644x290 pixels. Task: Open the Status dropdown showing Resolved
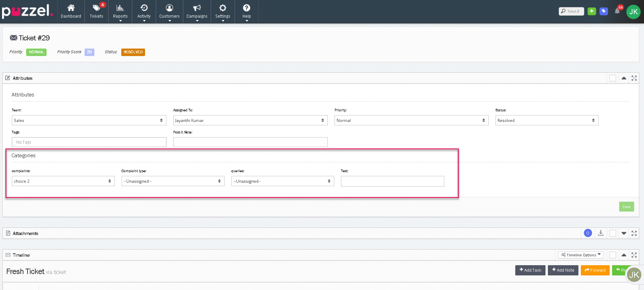click(x=547, y=120)
